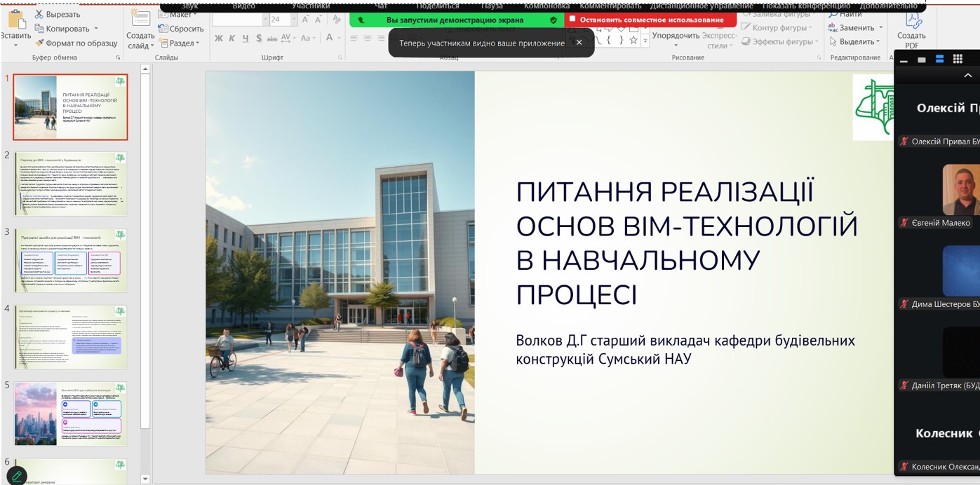Toggle underline formatting with the Ч button
The height and width of the screenshot is (485, 980).
point(246,39)
